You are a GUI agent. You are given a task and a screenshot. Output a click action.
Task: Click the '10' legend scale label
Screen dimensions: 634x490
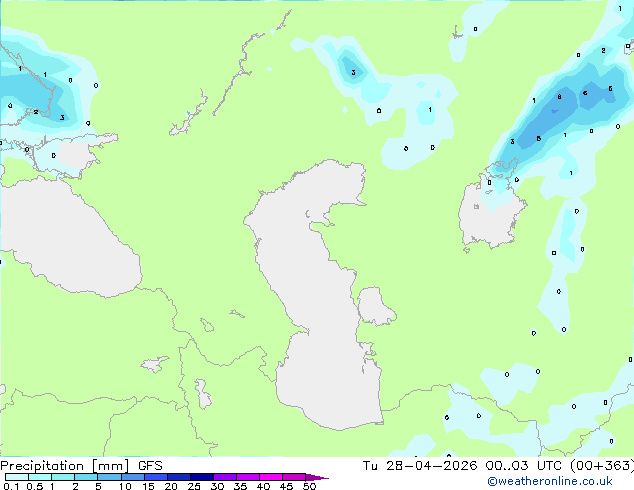125,486
